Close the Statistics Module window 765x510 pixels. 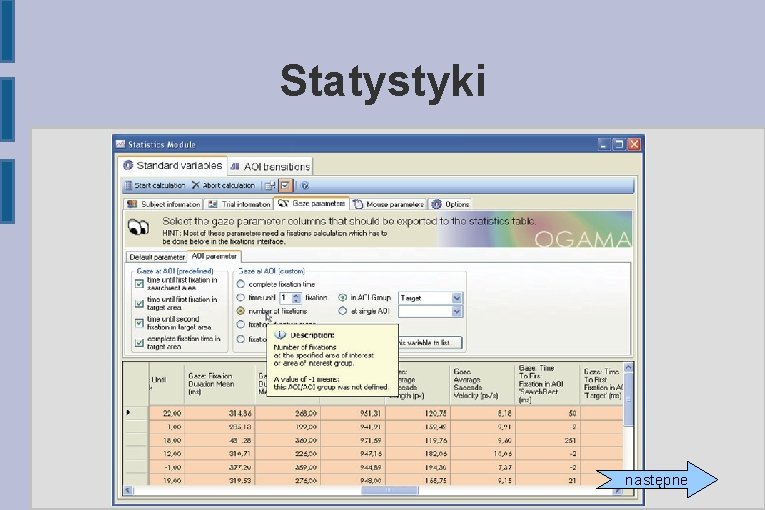click(x=634, y=144)
